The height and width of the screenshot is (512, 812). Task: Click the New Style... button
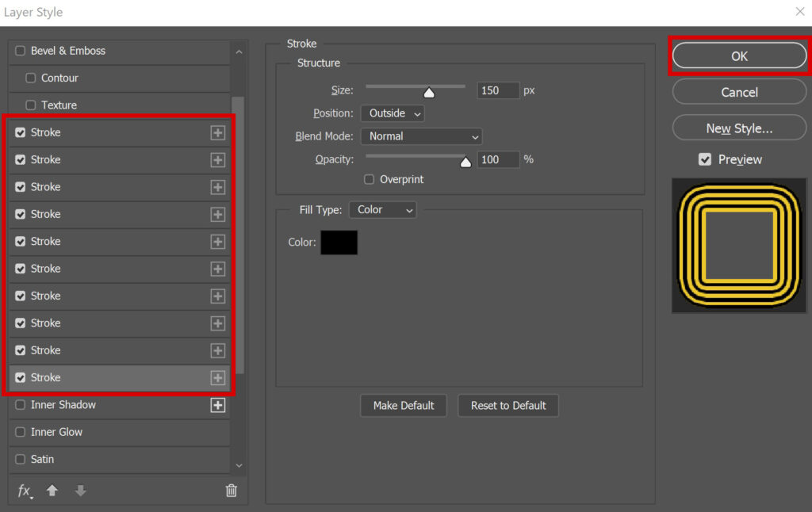tap(740, 128)
